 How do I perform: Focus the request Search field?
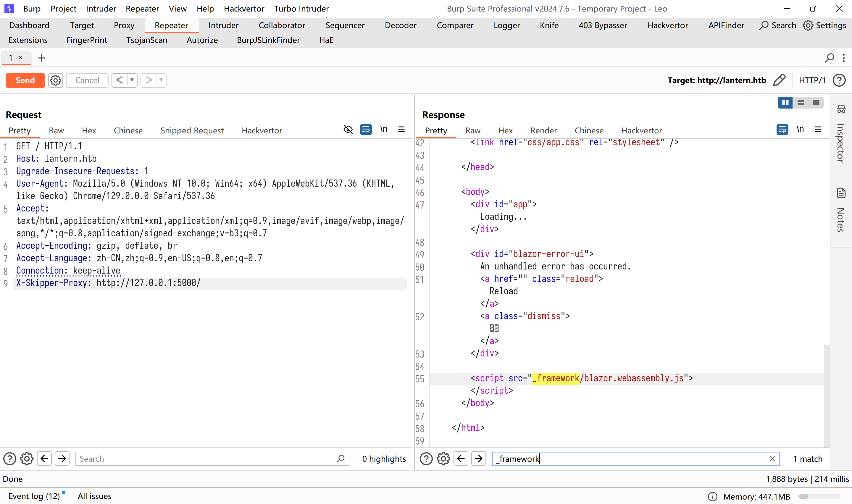point(212,459)
